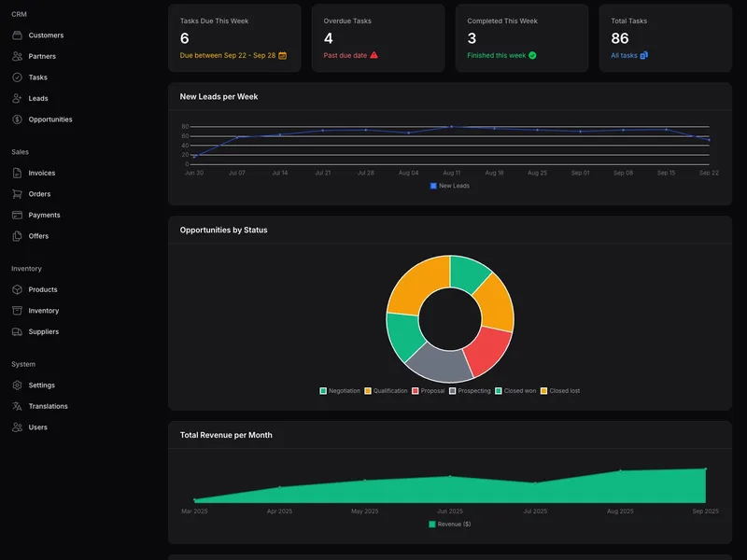
Task: Click the Orders cart icon
Action: pos(16,193)
